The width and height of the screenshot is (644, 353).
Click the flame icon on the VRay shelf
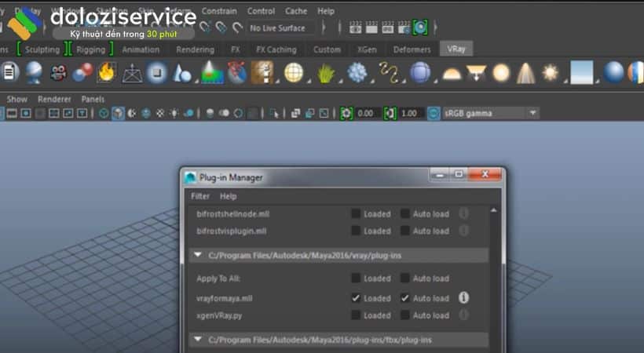point(106,73)
